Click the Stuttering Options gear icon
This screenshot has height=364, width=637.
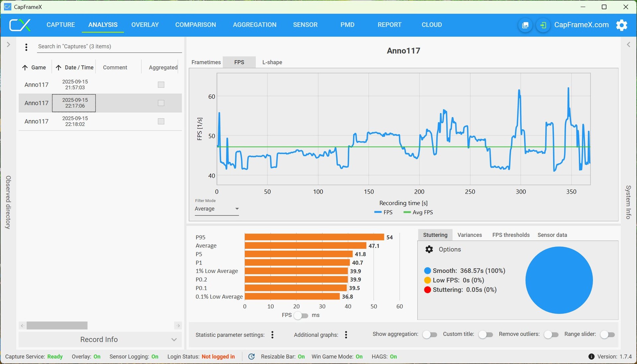tap(429, 249)
